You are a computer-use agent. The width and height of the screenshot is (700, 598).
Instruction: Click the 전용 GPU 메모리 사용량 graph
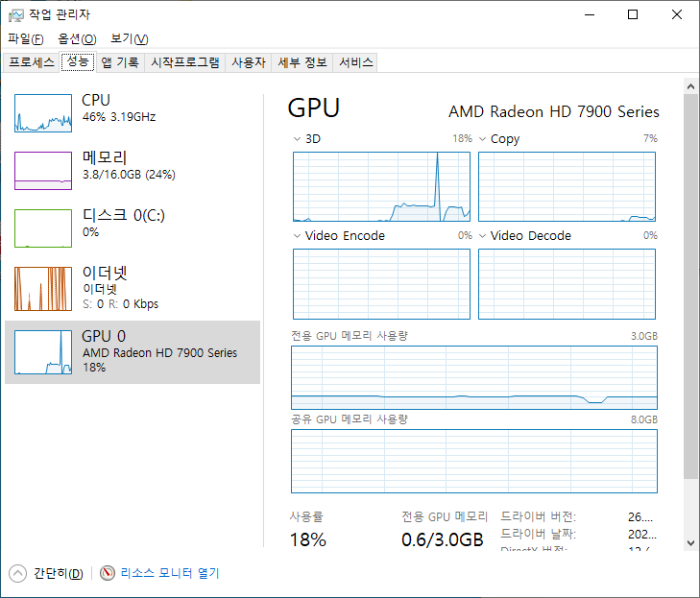coord(474,377)
